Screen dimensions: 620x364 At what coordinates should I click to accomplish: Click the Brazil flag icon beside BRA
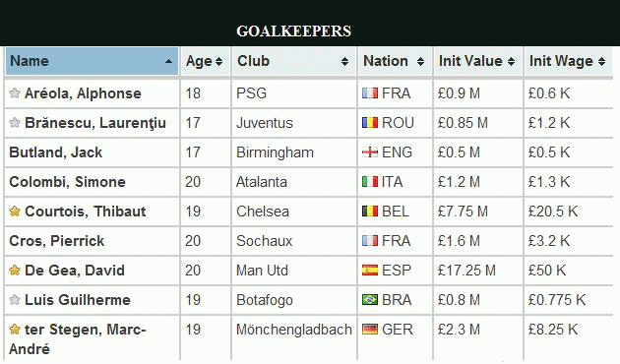click(x=370, y=300)
